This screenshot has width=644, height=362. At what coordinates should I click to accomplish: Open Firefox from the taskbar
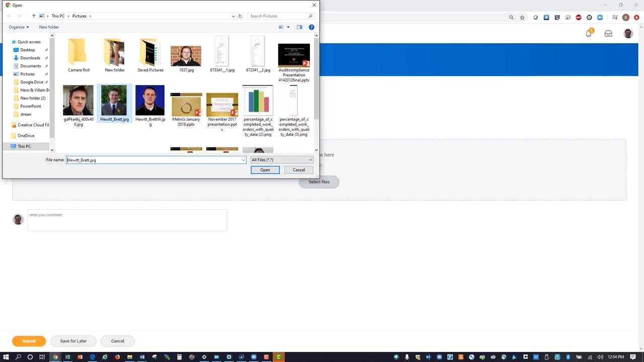117,357
